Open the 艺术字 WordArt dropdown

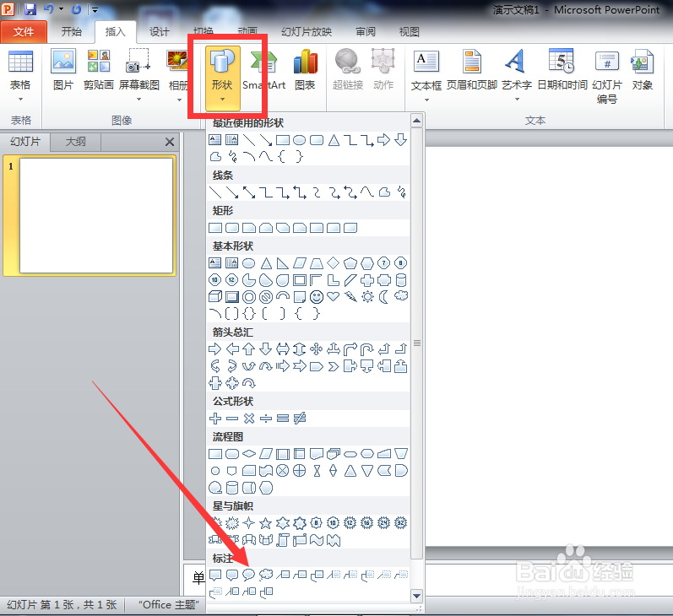click(517, 76)
